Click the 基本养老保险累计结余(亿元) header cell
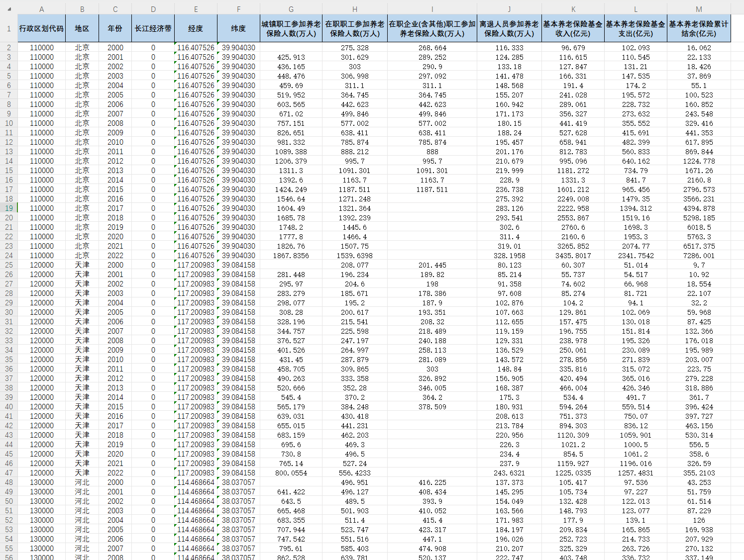Screen dimensions: 744x560 click(x=699, y=28)
